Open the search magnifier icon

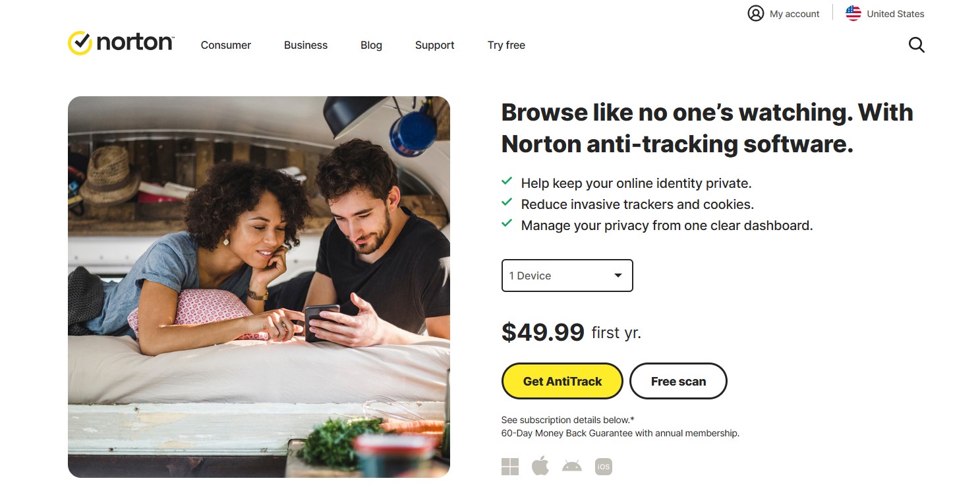click(916, 45)
